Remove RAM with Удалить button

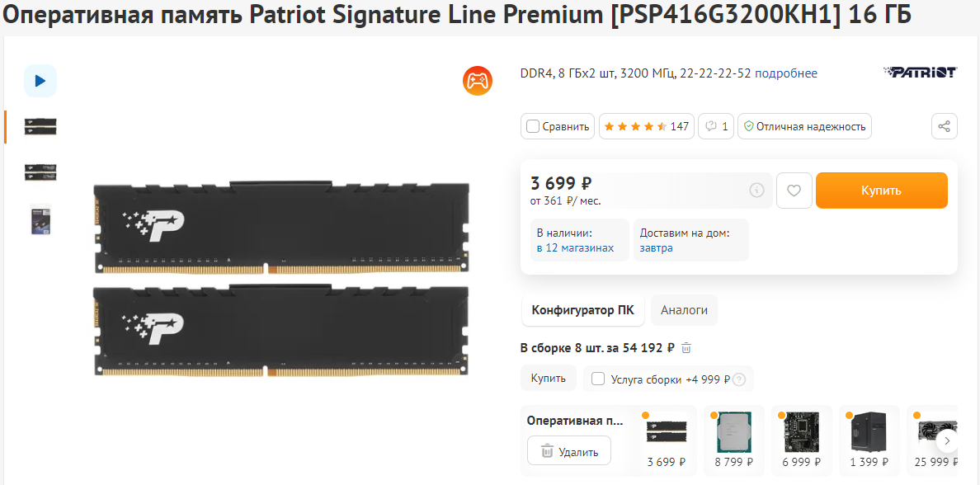568,451
